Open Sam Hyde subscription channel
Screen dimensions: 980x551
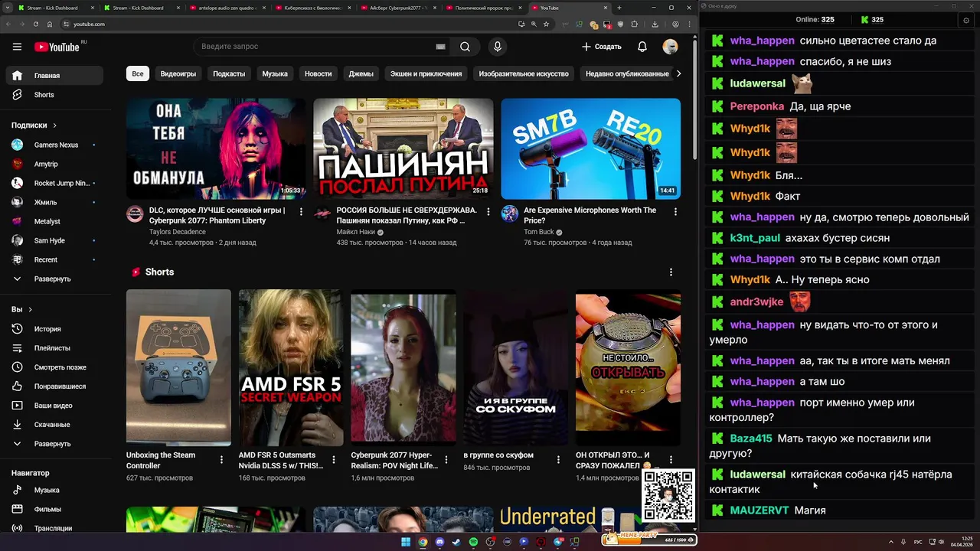point(54,240)
